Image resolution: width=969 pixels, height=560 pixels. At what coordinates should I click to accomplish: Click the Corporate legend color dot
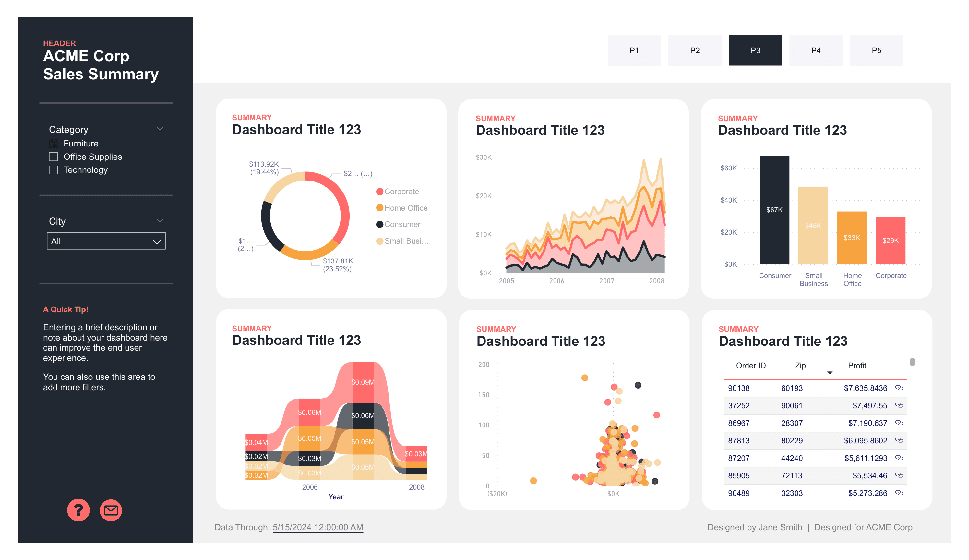(379, 192)
